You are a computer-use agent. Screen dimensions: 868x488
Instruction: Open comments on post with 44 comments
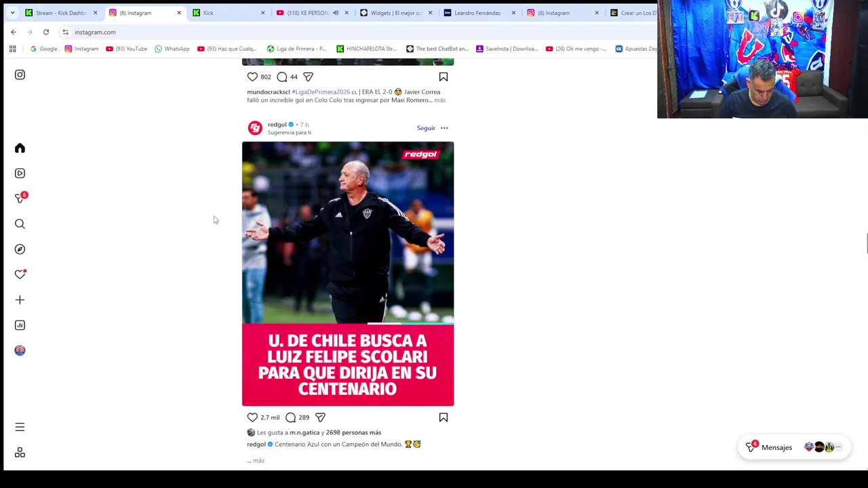click(x=282, y=77)
